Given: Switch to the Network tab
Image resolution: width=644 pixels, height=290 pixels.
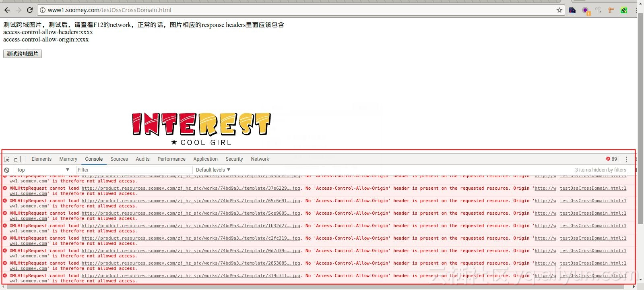Looking at the screenshot, I should (260, 159).
